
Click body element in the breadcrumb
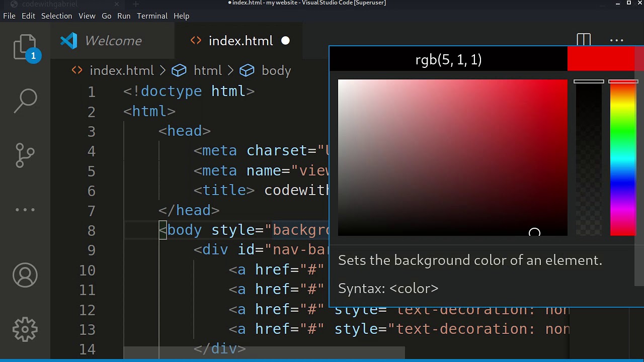[x=276, y=70]
